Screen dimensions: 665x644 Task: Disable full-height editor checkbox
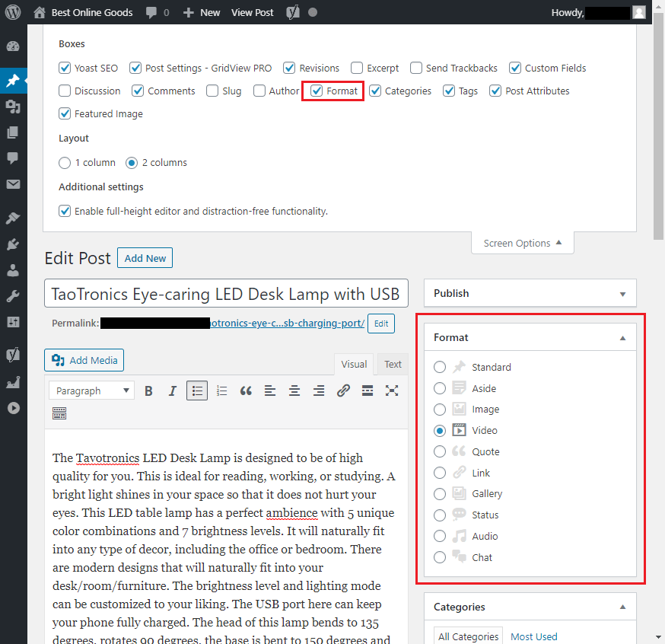point(65,211)
